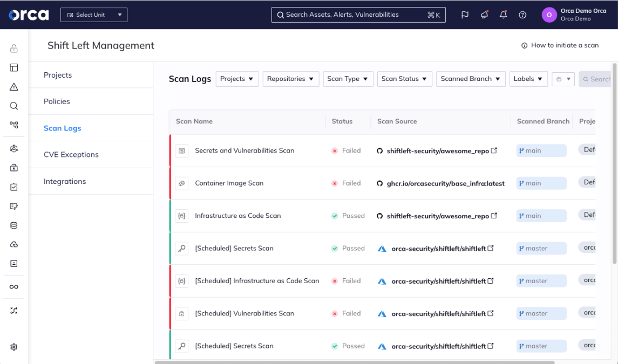Open the graph nodes sidebar icon
Image resolution: width=618 pixels, height=364 pixels.
[x=14, y=125]
